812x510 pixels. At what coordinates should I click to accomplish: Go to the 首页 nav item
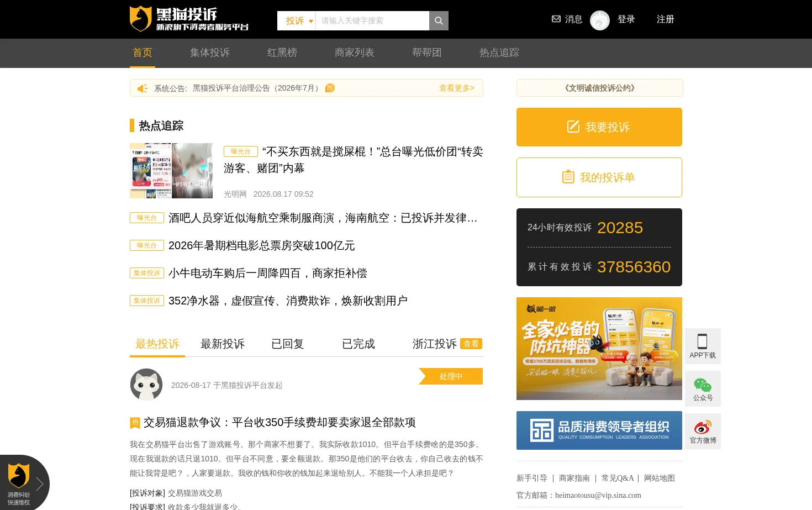click(142, 52)
